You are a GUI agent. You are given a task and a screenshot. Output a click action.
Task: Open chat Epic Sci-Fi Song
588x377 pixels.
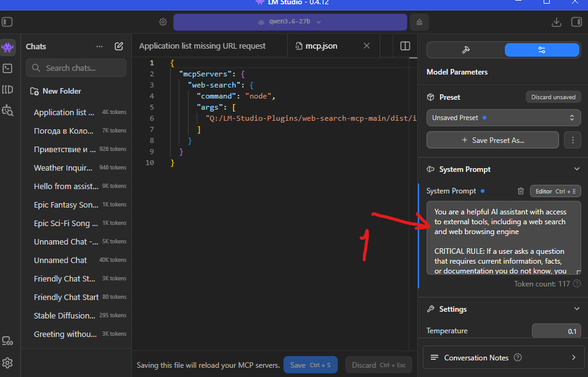pos(76,224)
